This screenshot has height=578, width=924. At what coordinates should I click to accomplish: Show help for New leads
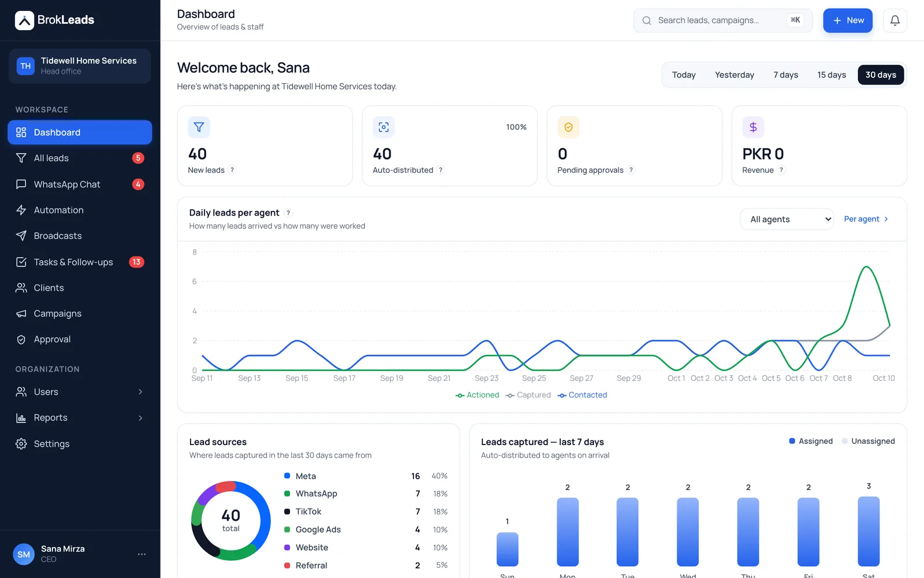(232, 170)
